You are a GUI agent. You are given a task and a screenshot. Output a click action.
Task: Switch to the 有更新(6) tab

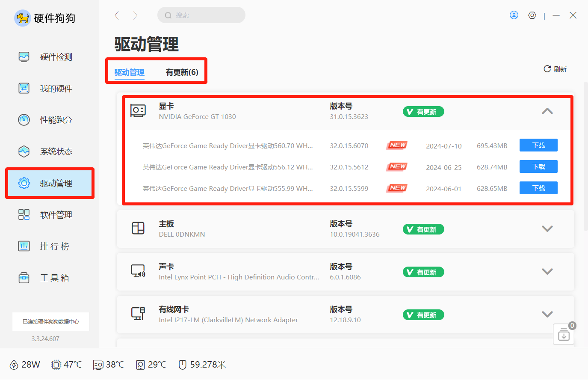click(x=182, y=72)
